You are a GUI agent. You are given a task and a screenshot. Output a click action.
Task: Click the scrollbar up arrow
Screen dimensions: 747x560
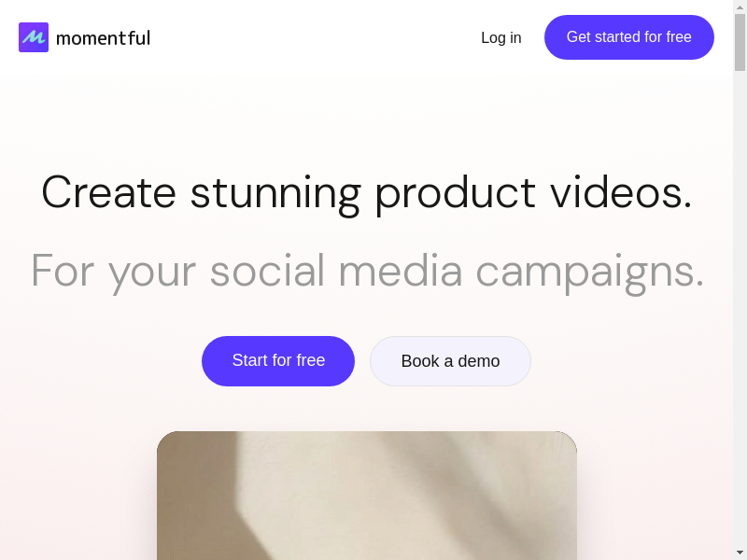(x=740, y=7)
